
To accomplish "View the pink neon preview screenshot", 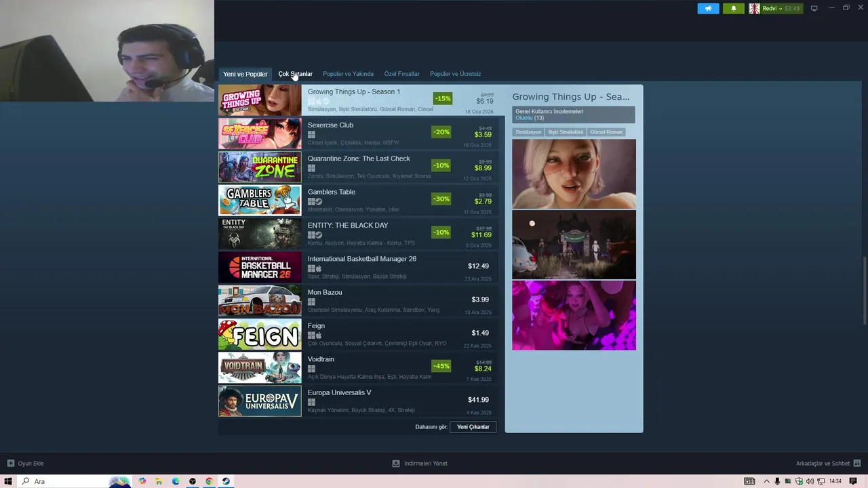I will click(574, 316).
